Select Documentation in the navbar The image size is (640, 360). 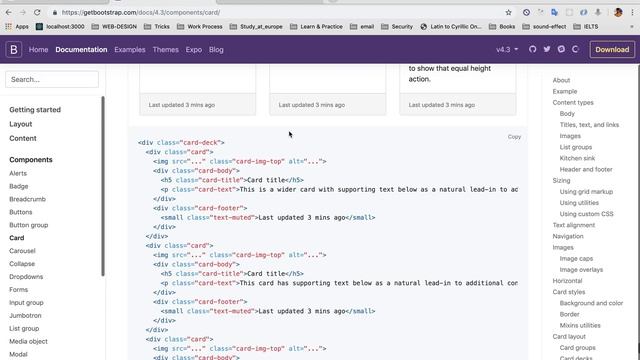[x=81, y=49]
